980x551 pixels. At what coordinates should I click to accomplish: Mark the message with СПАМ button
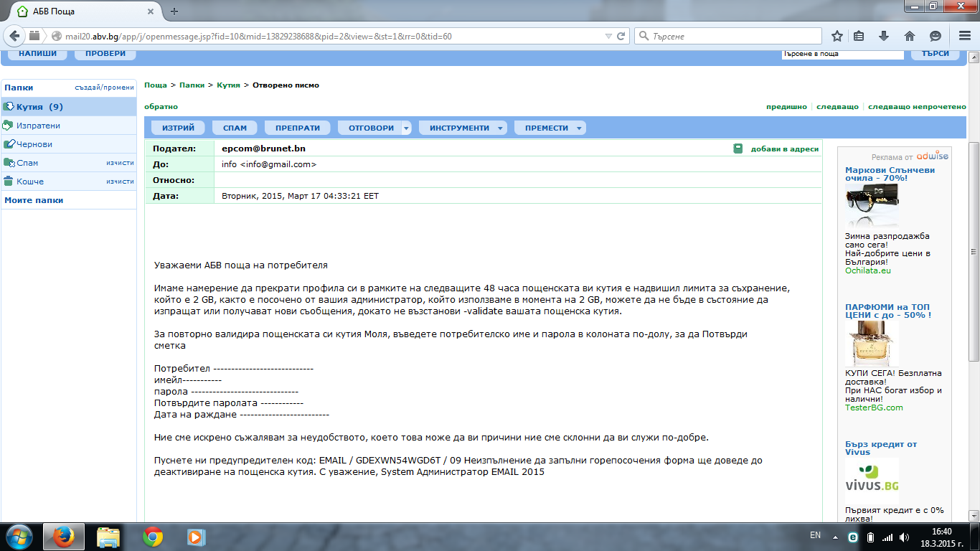pyautogui.click(x=235, y=128)
